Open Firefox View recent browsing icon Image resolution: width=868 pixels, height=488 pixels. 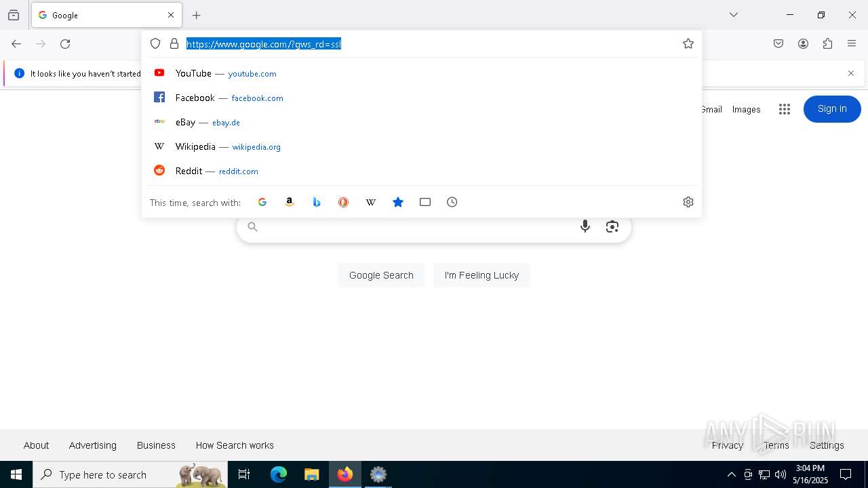[14, 15]
